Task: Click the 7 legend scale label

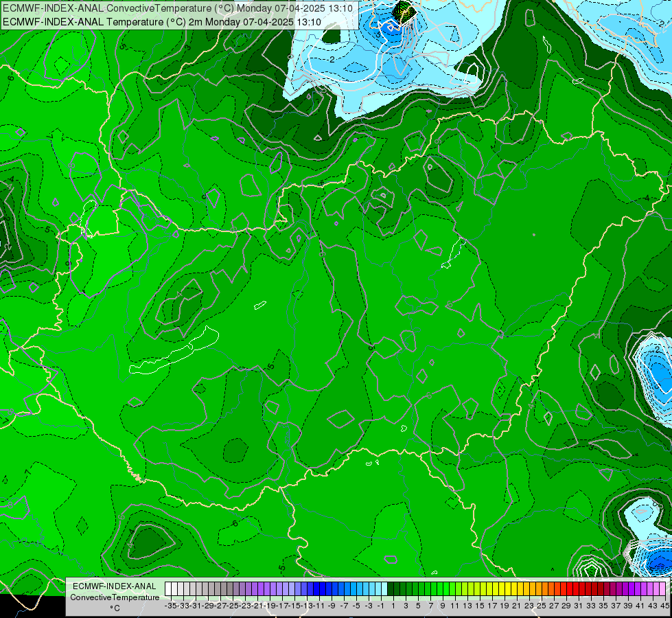Action: tap(430, 606)
